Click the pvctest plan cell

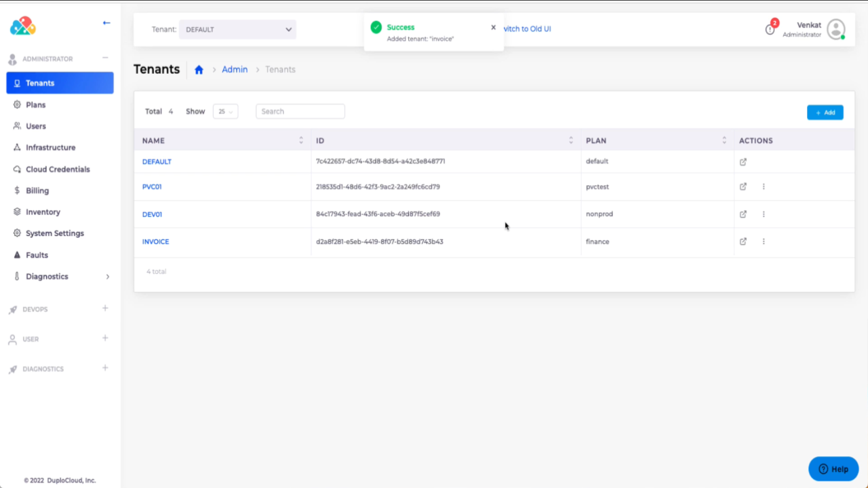coord(598,187)
